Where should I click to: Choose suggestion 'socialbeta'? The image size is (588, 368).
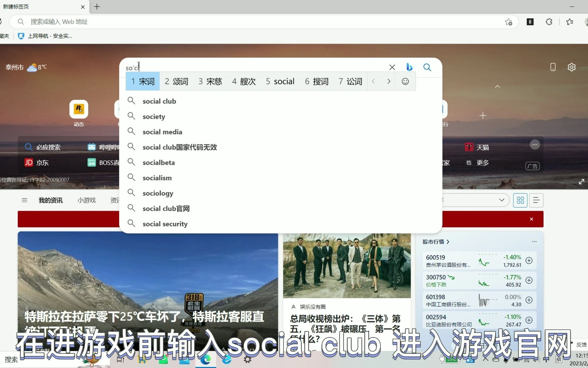(x=281, y=163)
